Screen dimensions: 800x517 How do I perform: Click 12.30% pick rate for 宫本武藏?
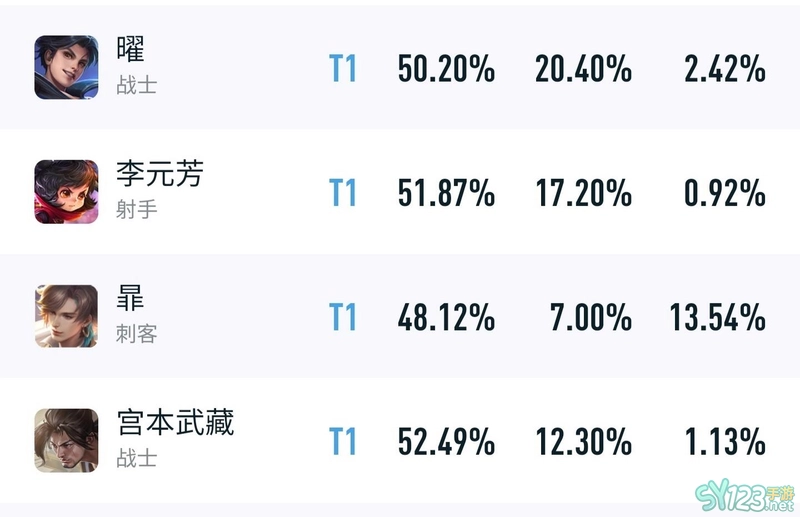[584, 441]
